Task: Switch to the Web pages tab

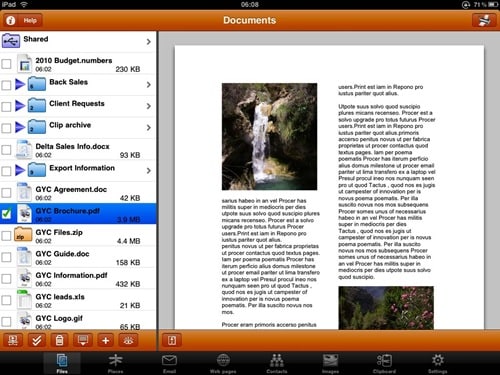Action: tap(223, 364)
